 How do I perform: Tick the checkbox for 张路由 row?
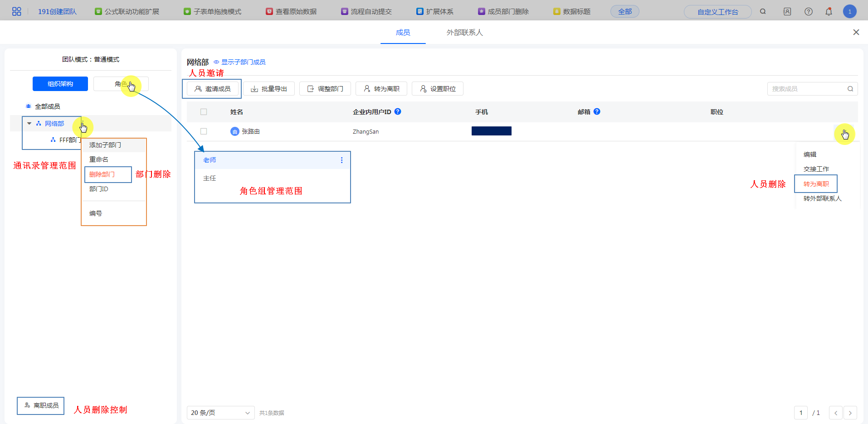204,131
